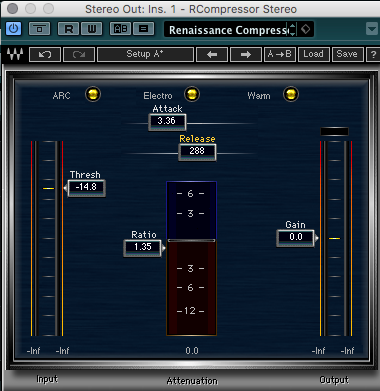Open the preset management diamond icon
The image size is (380, 391).
click(306, 29)
